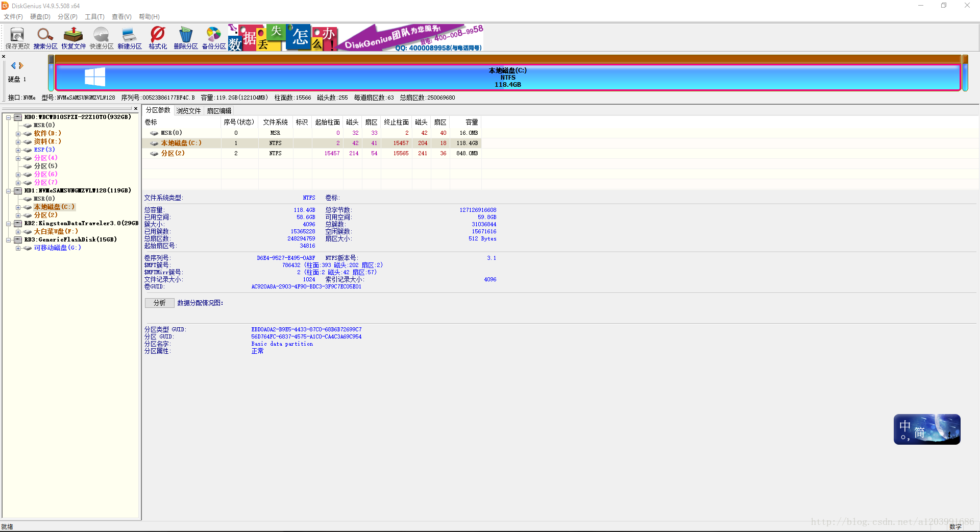Go to previous disk with left arrow
Image resolution: width=980 pixels, height=532 pixels.
tap(13, 66)
